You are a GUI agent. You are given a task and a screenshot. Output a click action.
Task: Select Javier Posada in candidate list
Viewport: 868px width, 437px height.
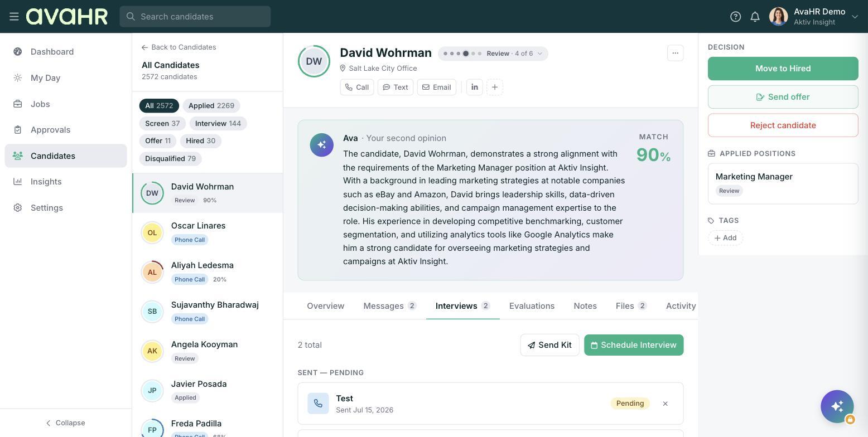(x=208, y=391)
